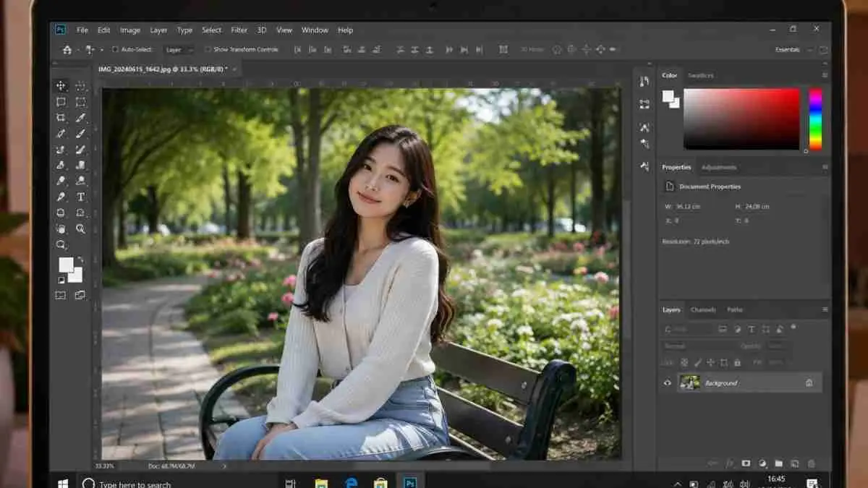Select the Crop tool

(61, 118)
